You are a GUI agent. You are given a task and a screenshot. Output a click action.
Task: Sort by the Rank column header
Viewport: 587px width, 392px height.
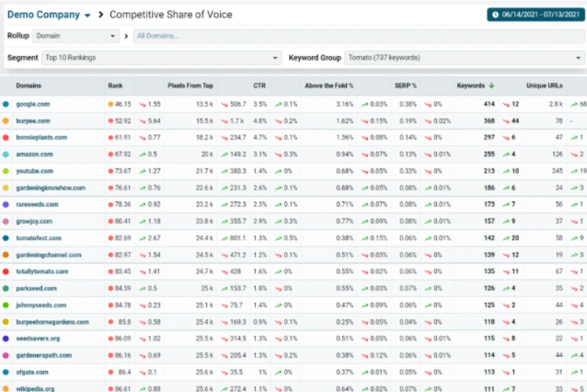tap(115, 86)
